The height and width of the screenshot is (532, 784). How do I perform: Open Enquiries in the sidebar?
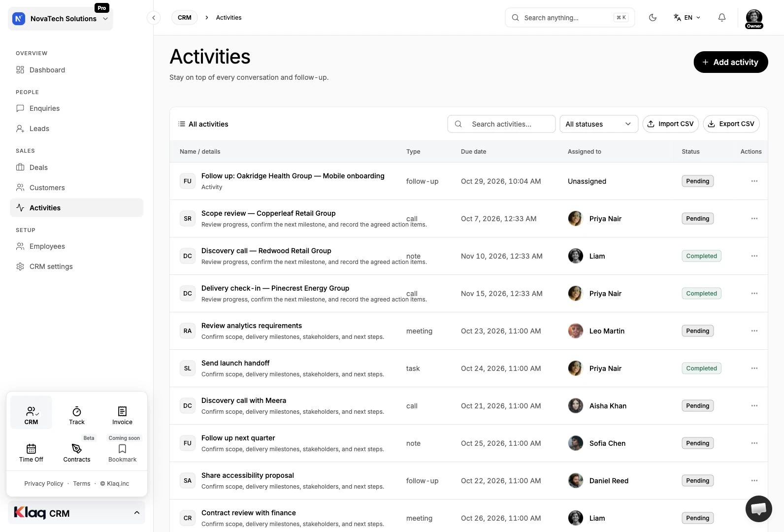[x=76, y=108]
